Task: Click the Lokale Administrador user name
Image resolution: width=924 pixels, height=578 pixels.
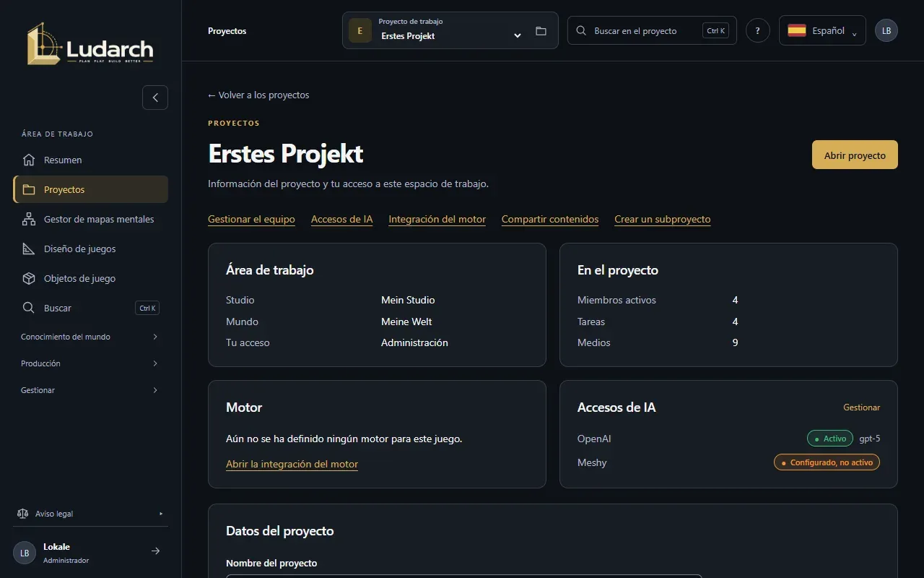Action: 66,553
